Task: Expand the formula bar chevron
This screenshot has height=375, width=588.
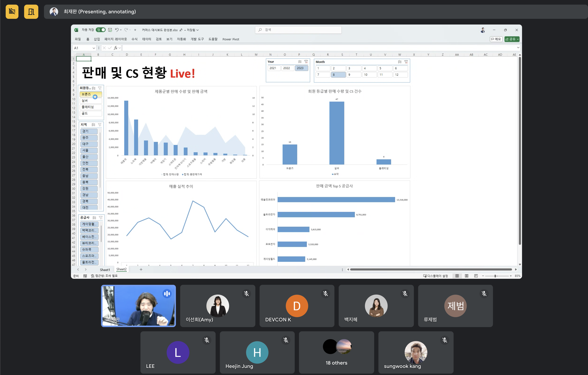Action: [x=518, y=48]
